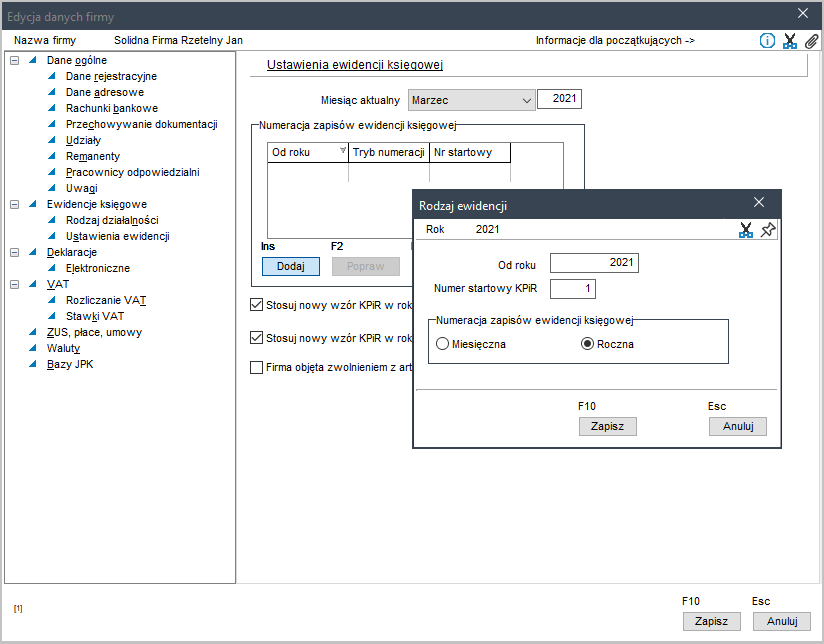Click the Numer startowy KPiR field

[x=573, y=289]
